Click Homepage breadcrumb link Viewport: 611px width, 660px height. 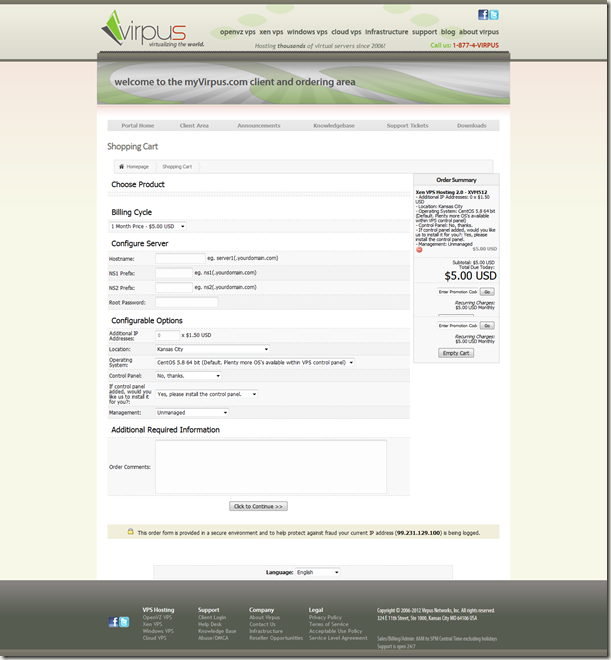pyautogui.click(x=138, y=167)
